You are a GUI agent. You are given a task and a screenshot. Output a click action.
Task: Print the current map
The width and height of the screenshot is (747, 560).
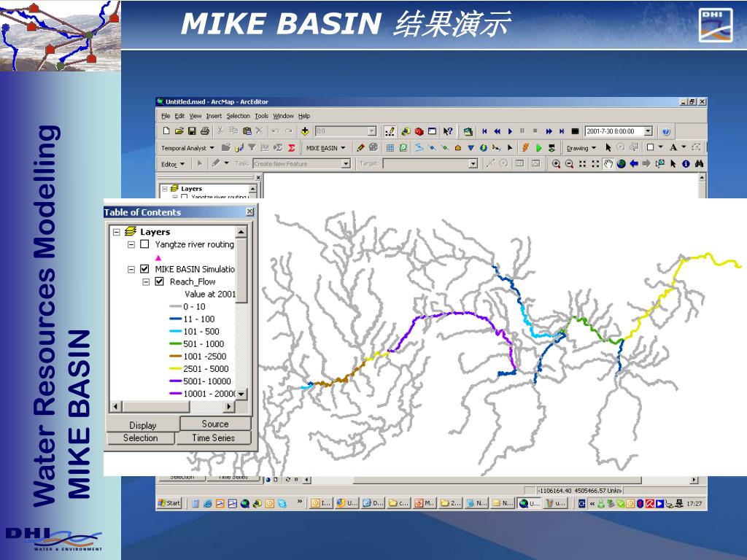pos(205,131)
